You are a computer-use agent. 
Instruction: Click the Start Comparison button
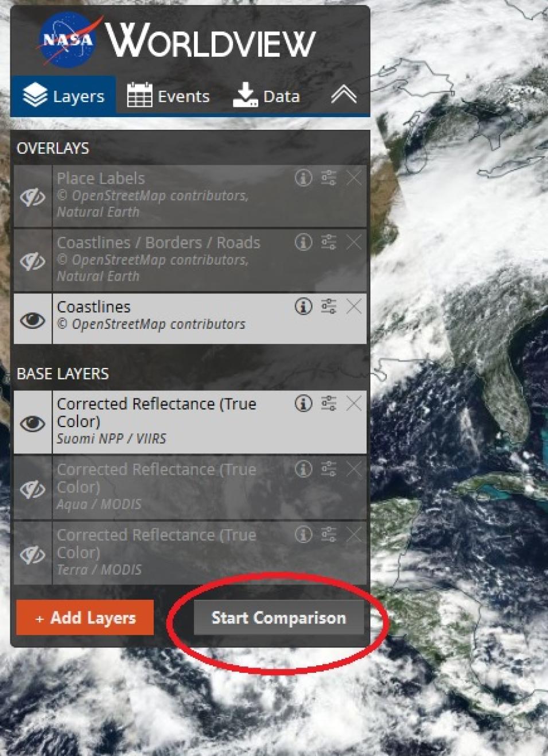click(x=279, y=618)
